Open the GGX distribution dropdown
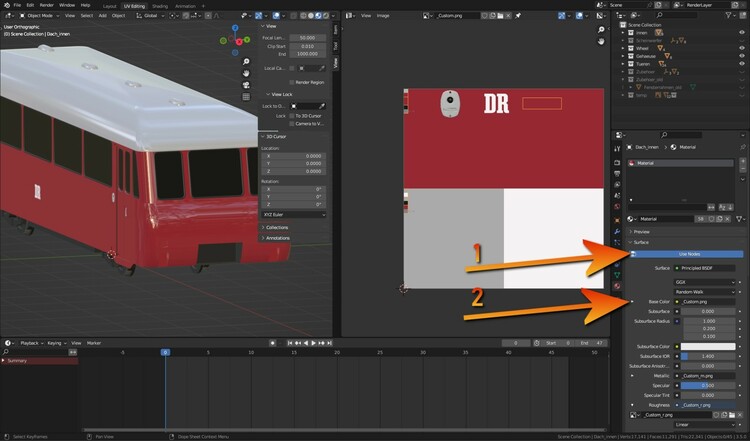Image resolution: width=750 pixels, height=441 pixels. [x=705, y=282]
